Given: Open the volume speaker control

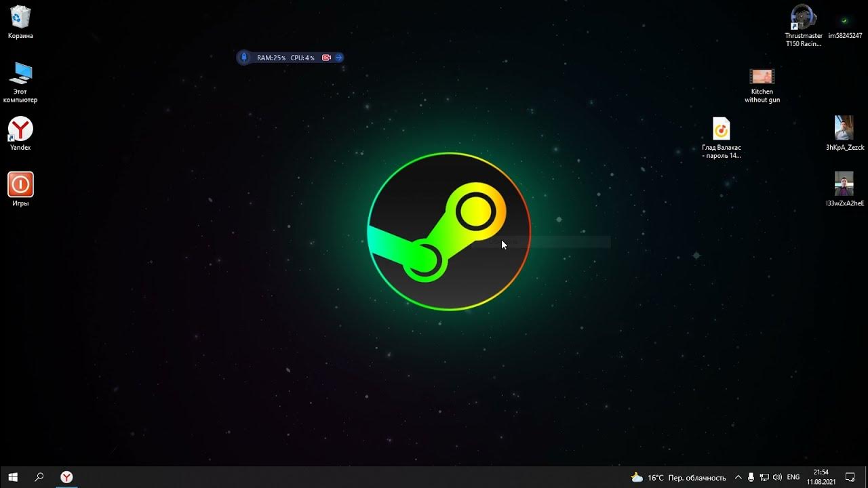Looking at the screenshot, I should point(777,477).
